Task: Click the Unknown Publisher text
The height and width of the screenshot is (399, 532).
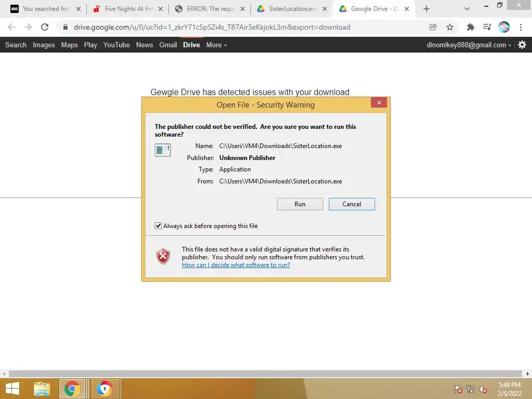Action: 247,158
